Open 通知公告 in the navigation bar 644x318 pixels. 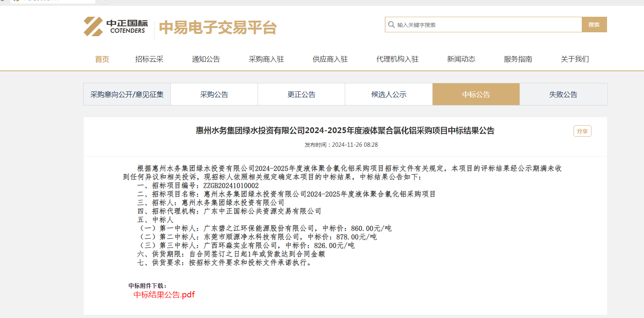(x=206, y=59)
